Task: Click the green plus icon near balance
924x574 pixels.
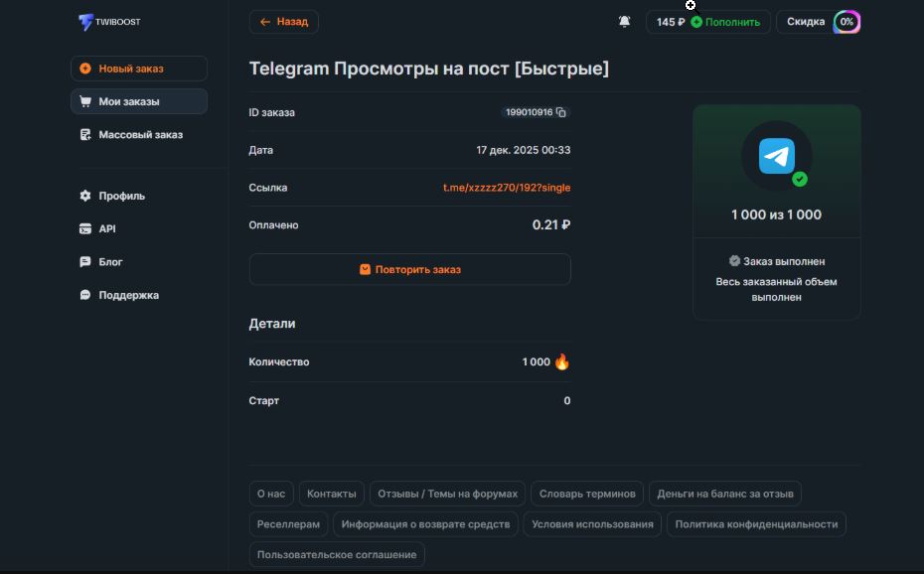Action: (696, 22)
